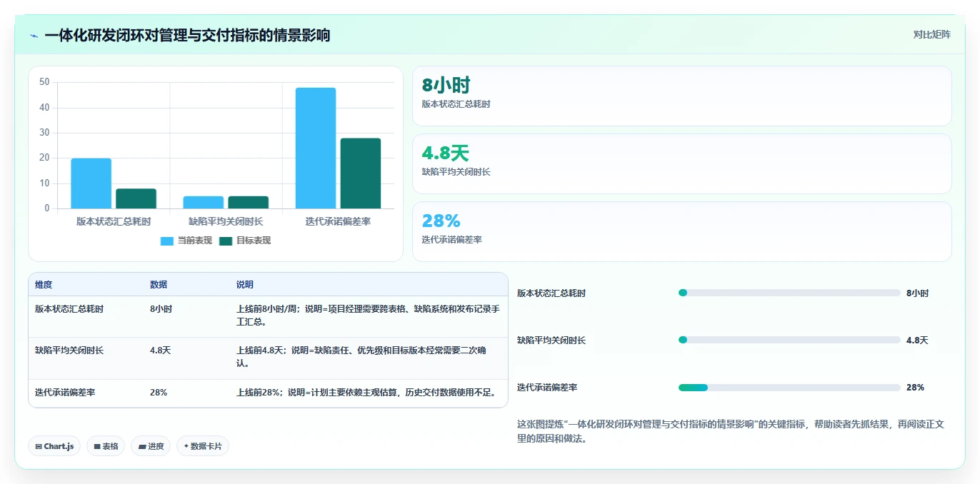Click the Chart.js chip
980x484 pixels.
pos(54,446)
